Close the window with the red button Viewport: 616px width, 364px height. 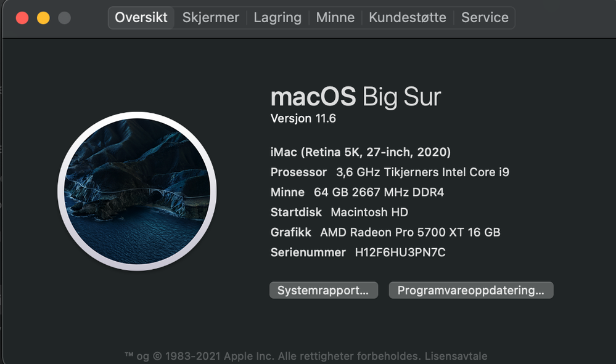point(22,18)
